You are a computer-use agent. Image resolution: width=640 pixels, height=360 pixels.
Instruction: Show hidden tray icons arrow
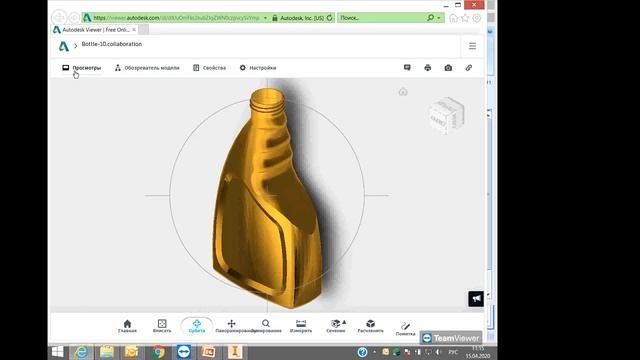[375, 352]
